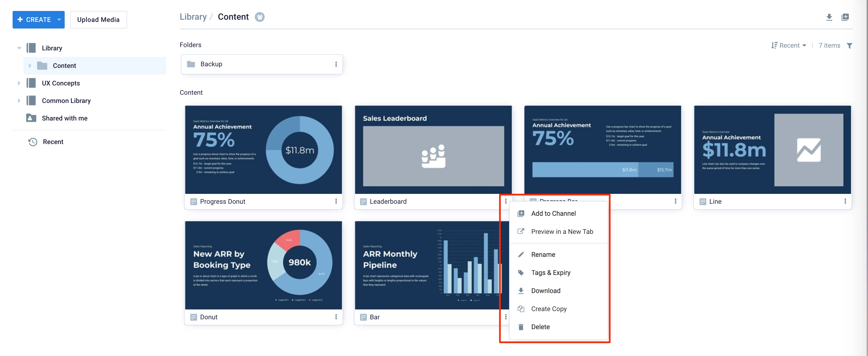Open the Recent sort dropdown
Screen dimensions: 868x356
(789, 46)
